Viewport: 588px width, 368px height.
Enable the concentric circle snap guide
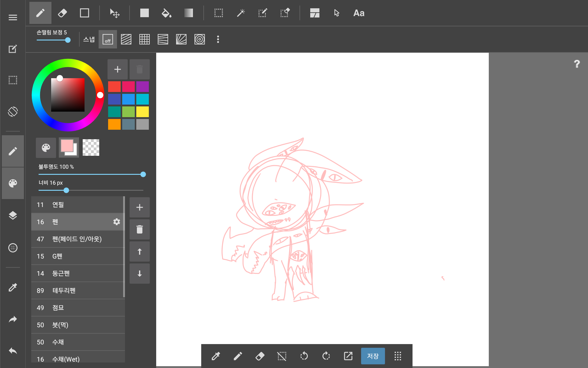(199, 40)
